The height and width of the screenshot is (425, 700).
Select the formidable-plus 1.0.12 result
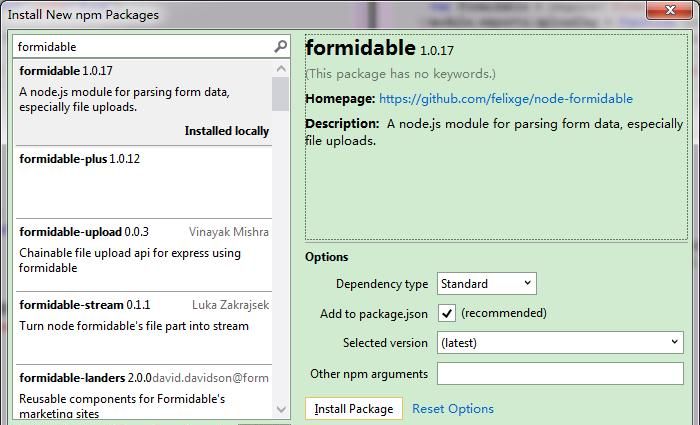pos(144,183)
